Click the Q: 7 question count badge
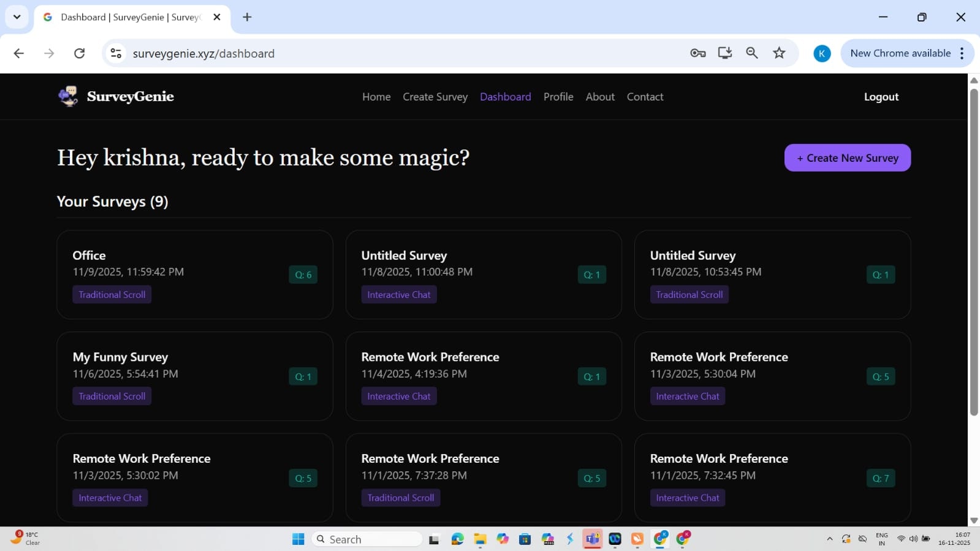This screenshot has height=551, width=980. [881, 478]
